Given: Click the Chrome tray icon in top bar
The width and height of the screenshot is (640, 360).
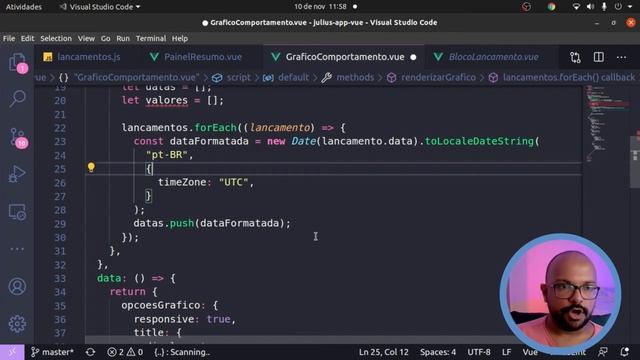Looking at the screenshot, I should (551, 7).
